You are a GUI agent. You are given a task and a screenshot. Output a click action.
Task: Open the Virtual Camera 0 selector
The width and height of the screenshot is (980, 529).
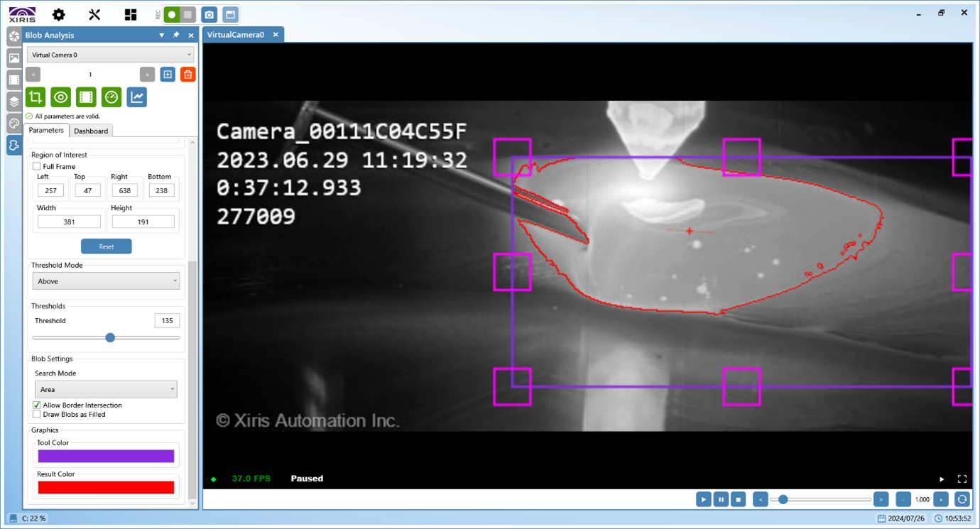click(x=110, y=55)
